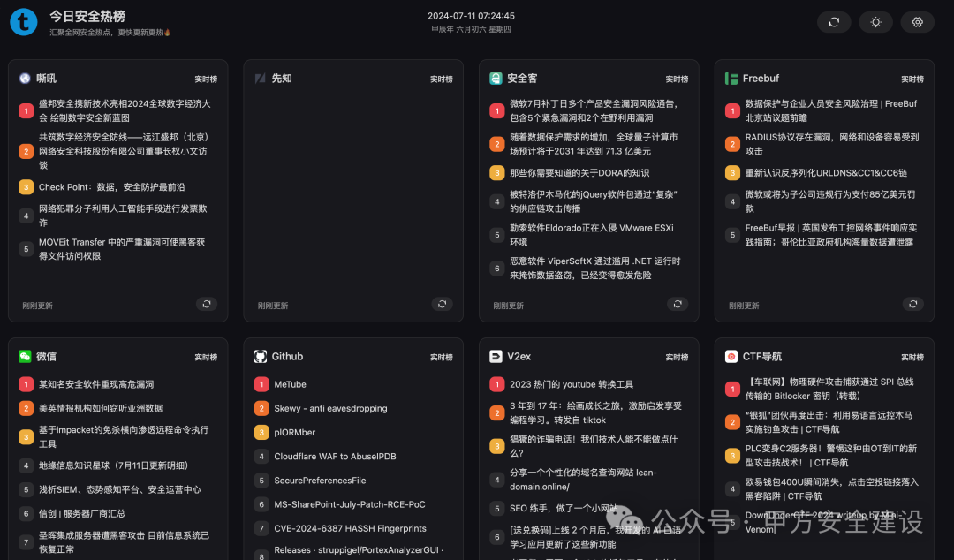954x560 pixels.
Task: Open '网络犯罪分子利用人工智能手段' article
Action: coord(123,216)
